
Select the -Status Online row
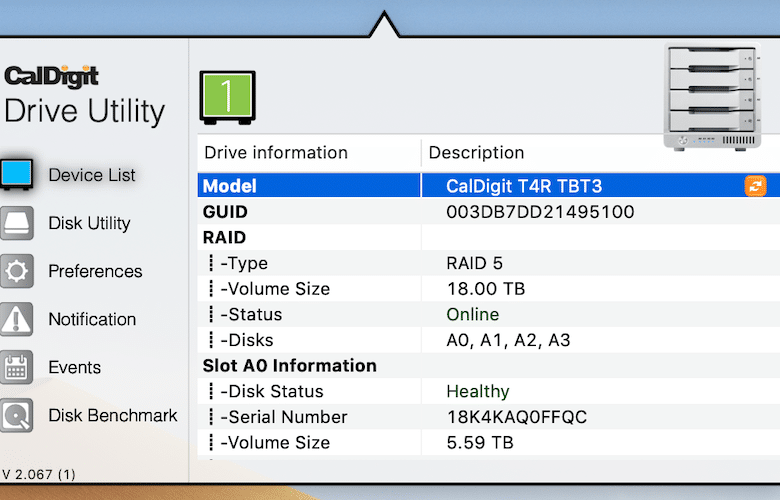[x=488, y=314]
